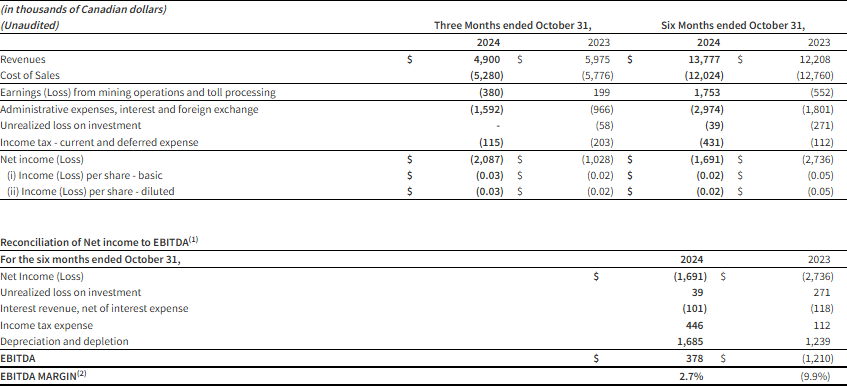Click the Net income (Loss) row label
Screen dimensions: 847x386
[42, 159]
